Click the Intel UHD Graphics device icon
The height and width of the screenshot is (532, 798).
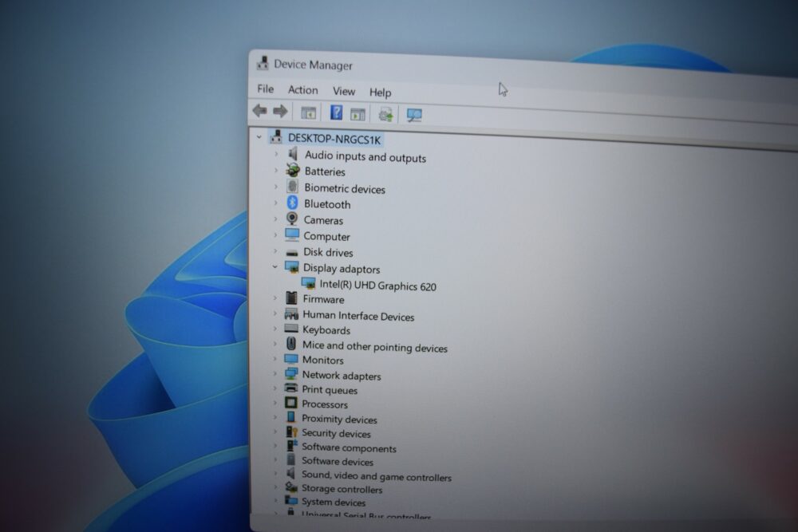point(308,284)
